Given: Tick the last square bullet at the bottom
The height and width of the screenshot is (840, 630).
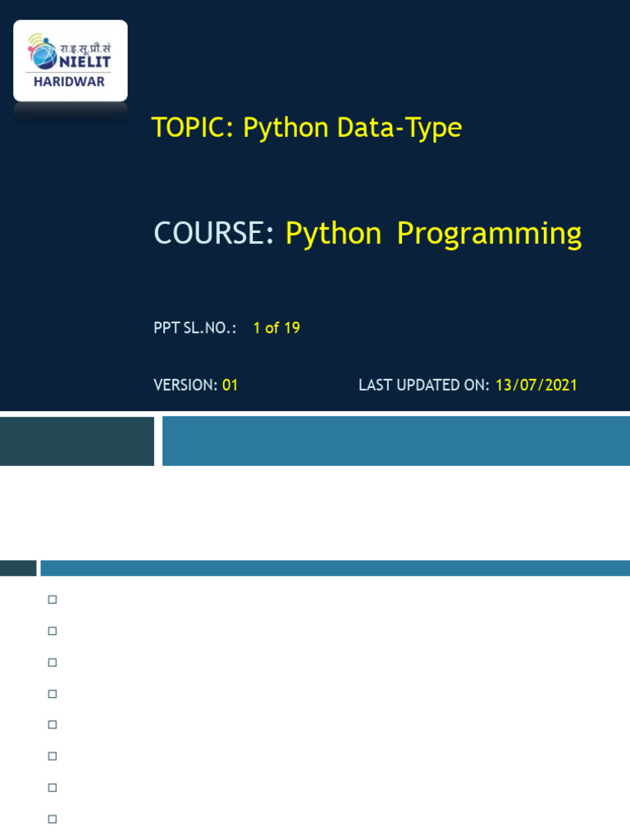Looking at the screenshot, I should pos(52,818).
